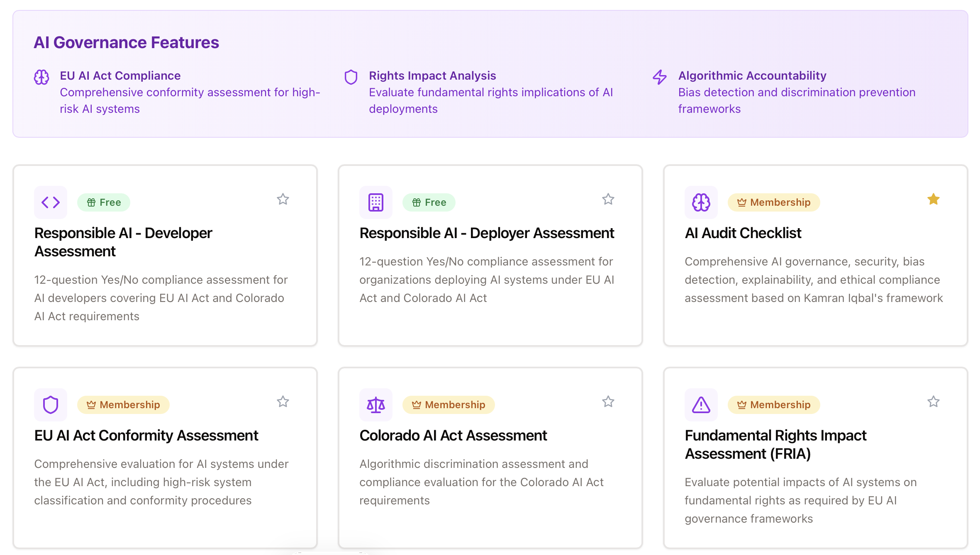The height and width of the screenshot is (555, 980).
Task: Open the Responsible AI - Deployer Assessment title
Action: click(487, 233)
